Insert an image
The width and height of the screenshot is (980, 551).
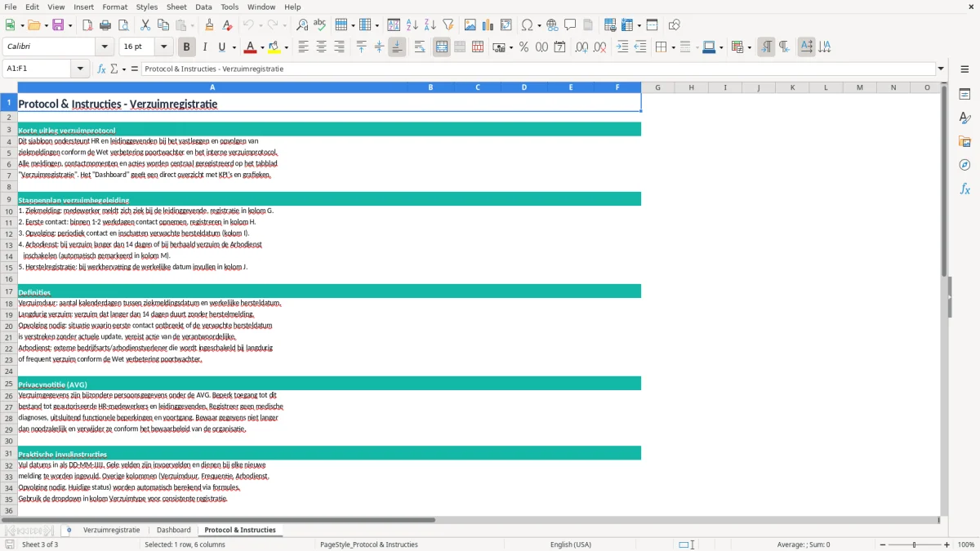(470, 25)
